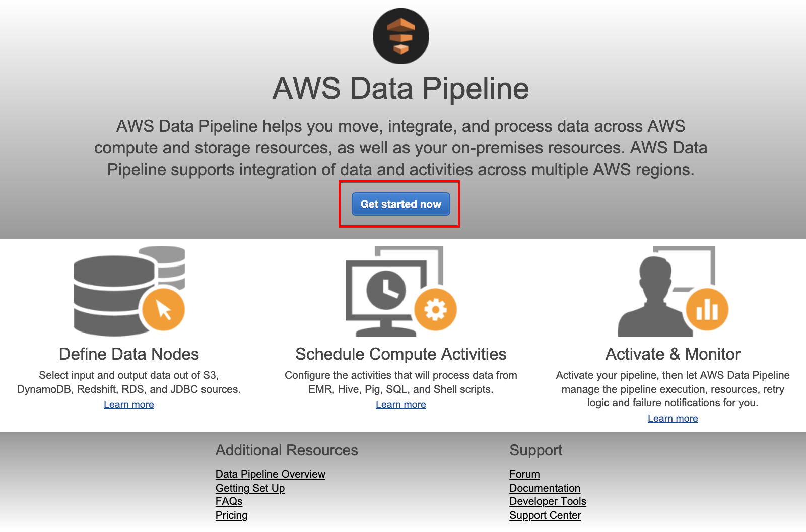Click the Schedule Compute Activities monitor icon

(x=401, y=291)
